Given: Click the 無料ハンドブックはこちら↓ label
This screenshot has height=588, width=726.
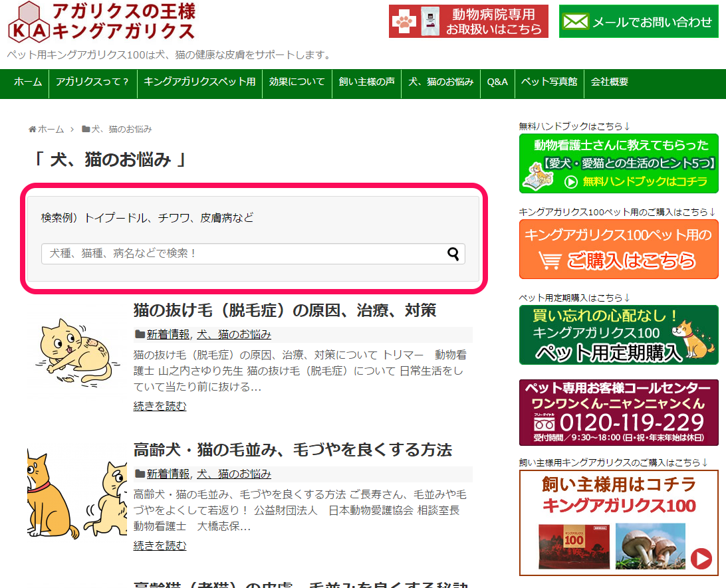Looking at the screenshot, I should (574, 126).
